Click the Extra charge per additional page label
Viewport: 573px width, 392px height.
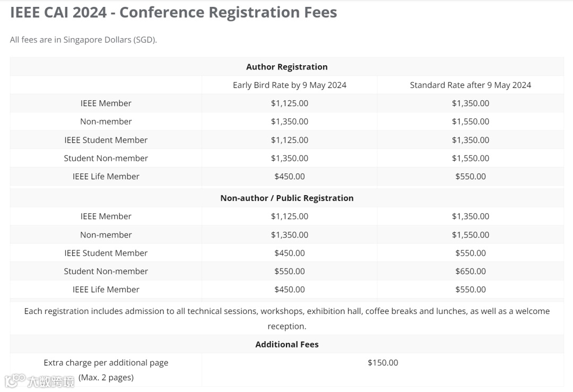[106, 363]
